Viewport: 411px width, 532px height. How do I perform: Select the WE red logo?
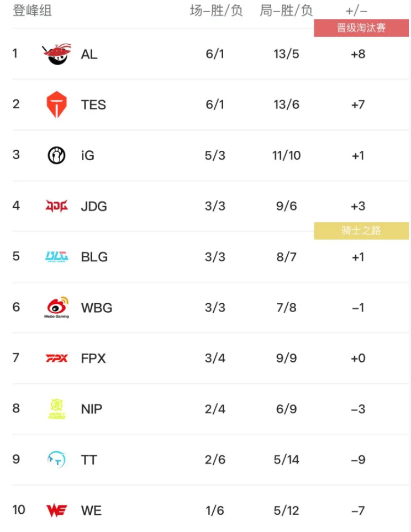tap(57, 510)
